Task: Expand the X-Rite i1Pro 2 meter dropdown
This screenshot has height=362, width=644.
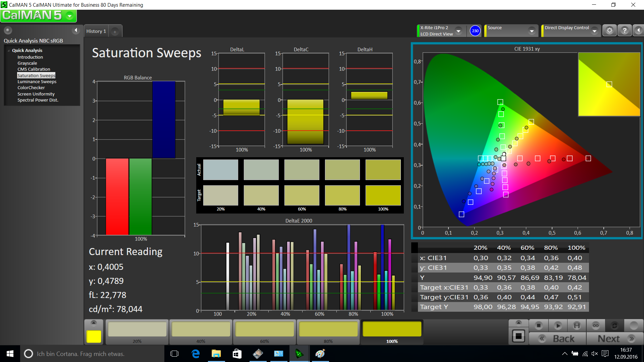Action: click(459, 31)
